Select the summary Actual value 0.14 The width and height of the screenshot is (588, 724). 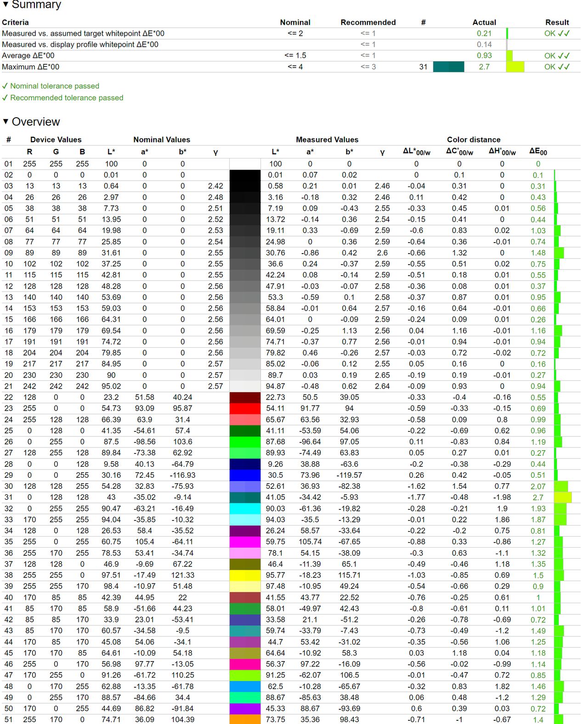tap(484, 45)
